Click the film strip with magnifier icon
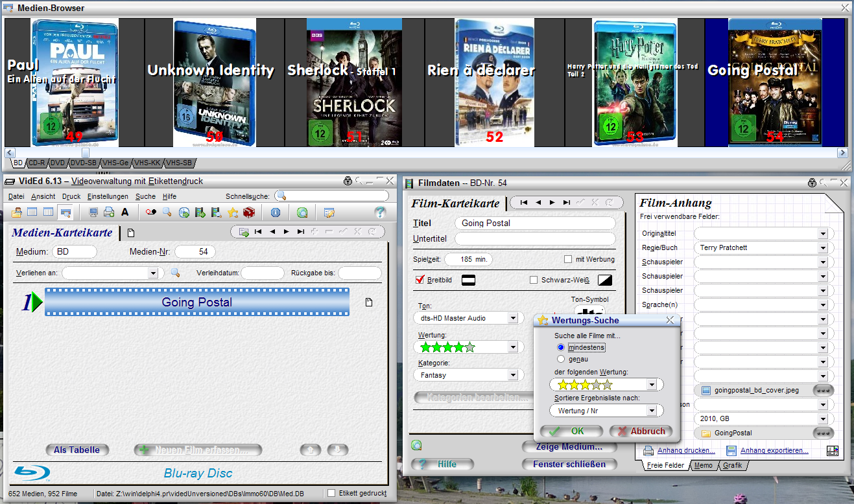The image size is (854, 504). point(216,212)
